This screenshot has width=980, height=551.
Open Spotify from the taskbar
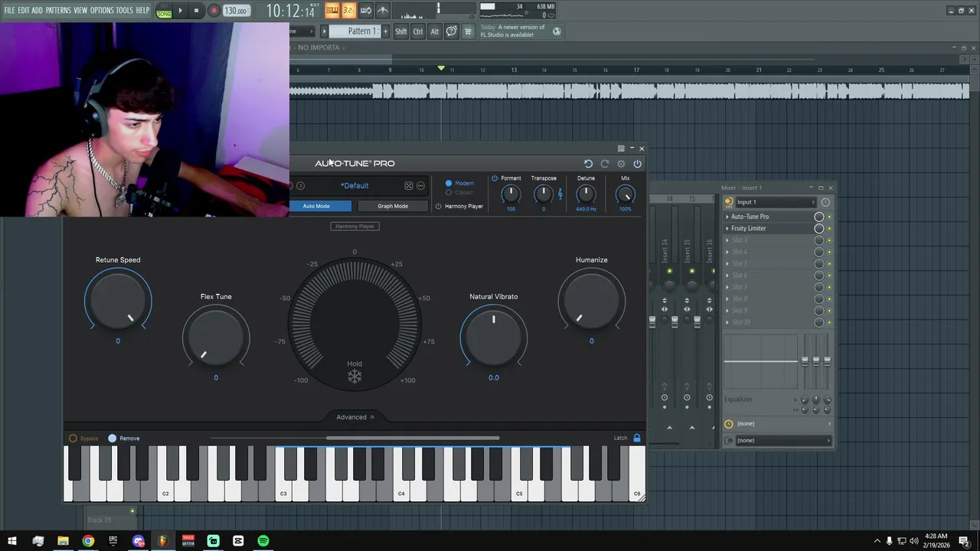pos(263,541)
